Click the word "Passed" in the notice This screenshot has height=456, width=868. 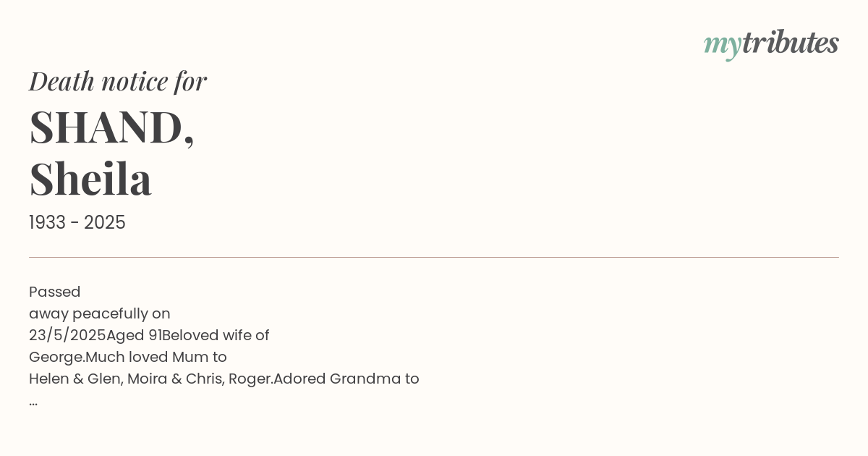click(55, 292)
